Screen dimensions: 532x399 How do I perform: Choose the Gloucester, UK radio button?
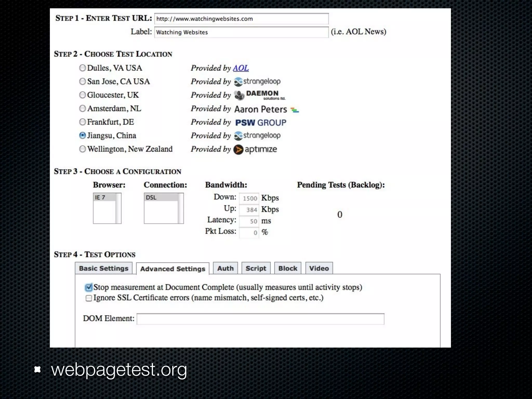click(x=82, y=95)
